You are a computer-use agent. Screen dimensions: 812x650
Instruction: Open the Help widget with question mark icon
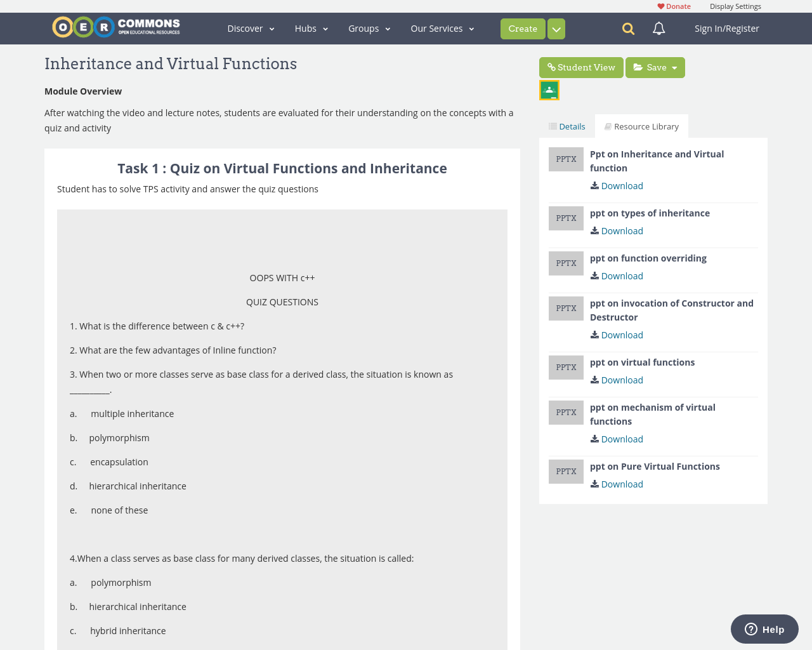(752, 628)
